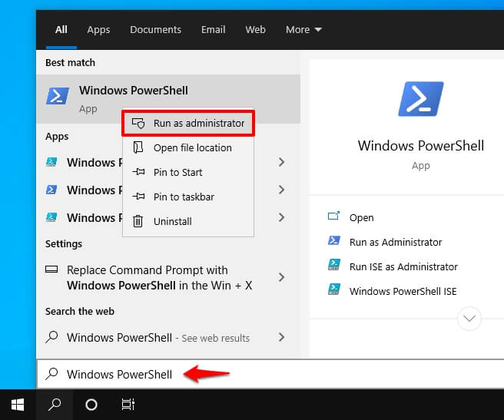The image size is (504, 420).
Task: Choose Uninstall from the context menu
Action: coord(188,221)
